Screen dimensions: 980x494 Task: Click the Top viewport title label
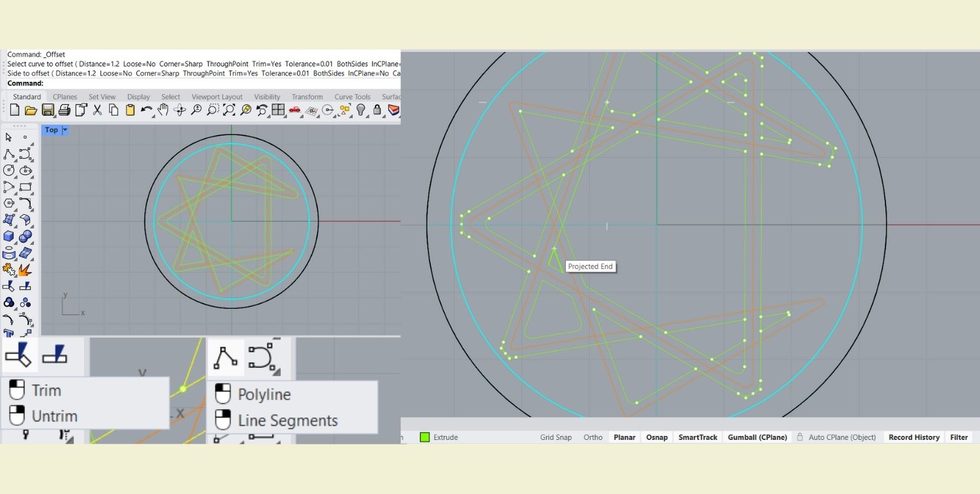click(x=51, y=130)
